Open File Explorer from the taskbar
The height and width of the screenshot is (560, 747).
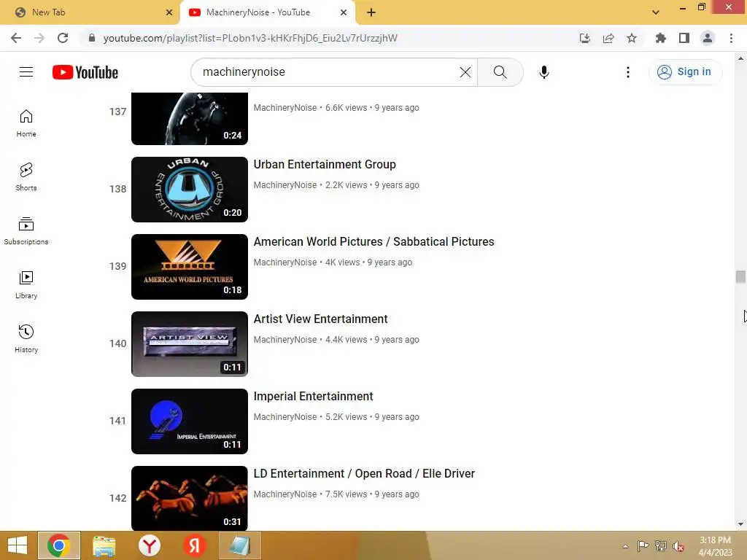pos(104,545)
